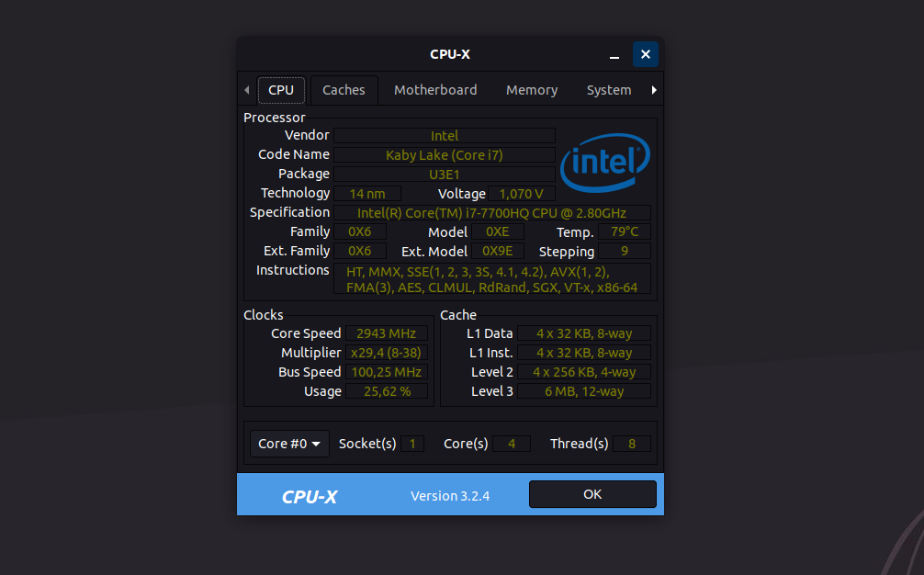This screenshot has height=575, width=924.
Task: Click the Usage percentage field
Action: [x=387, y=390]
